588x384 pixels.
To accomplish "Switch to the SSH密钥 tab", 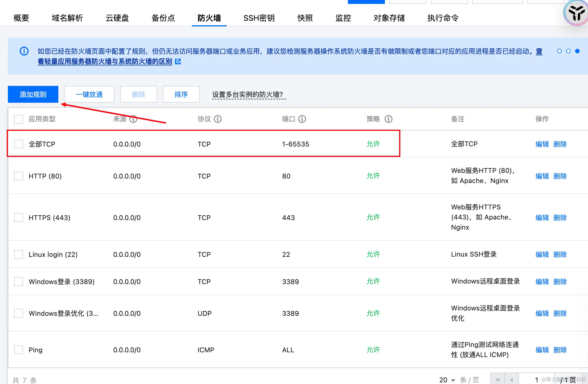I will (x=259, y=18).
